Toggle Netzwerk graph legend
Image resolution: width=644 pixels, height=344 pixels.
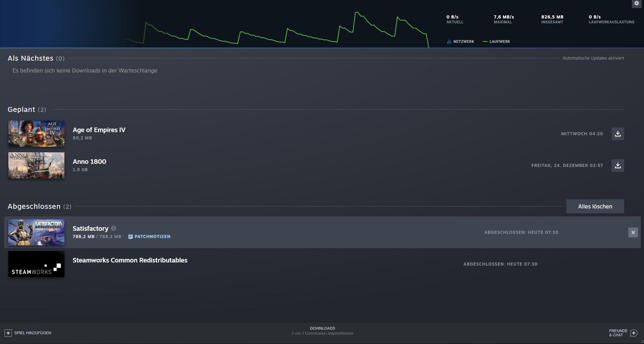(460, 41)
